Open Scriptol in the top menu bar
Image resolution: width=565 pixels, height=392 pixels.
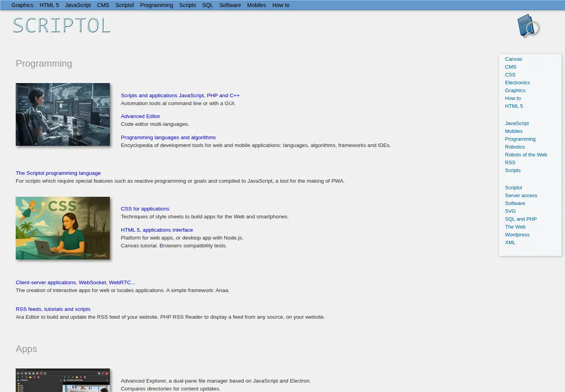pos(124,5)
